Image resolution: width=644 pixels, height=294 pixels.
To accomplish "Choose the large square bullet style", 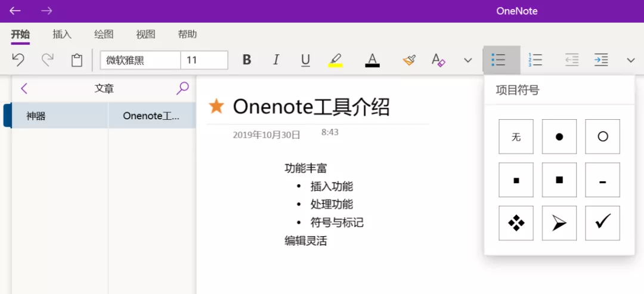I will pyautogui.click(x=559, y=180).
